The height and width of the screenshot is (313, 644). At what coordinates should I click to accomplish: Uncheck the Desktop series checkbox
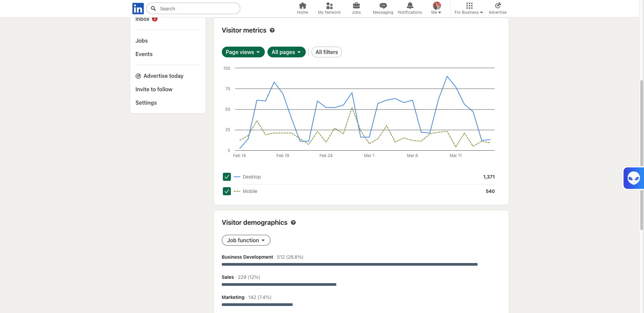coord(227,177)
